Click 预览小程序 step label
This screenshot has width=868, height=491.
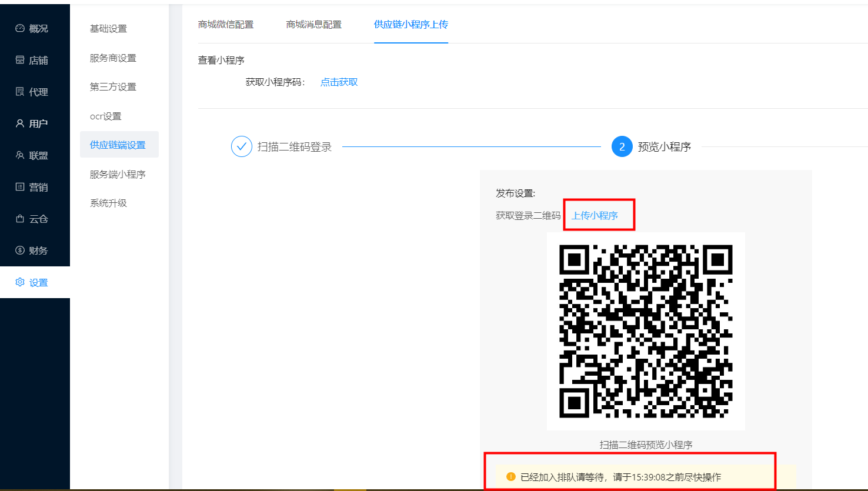pos(665,146)
